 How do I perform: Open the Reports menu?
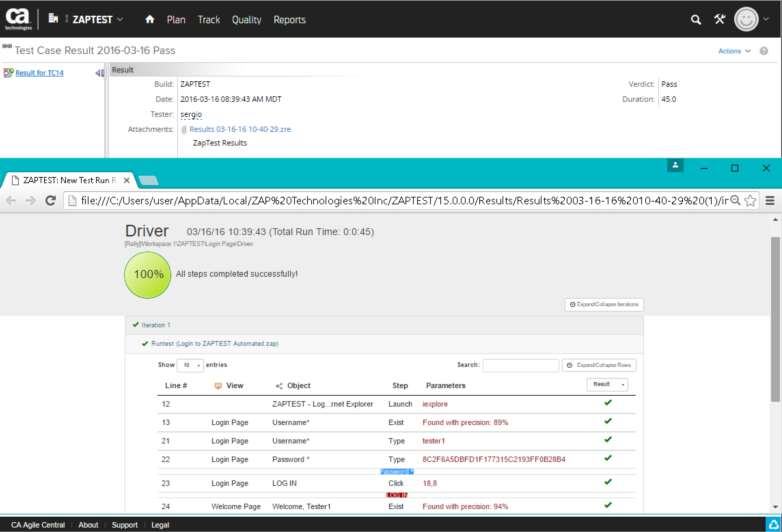pyautogui.click(x=289, y=20)
